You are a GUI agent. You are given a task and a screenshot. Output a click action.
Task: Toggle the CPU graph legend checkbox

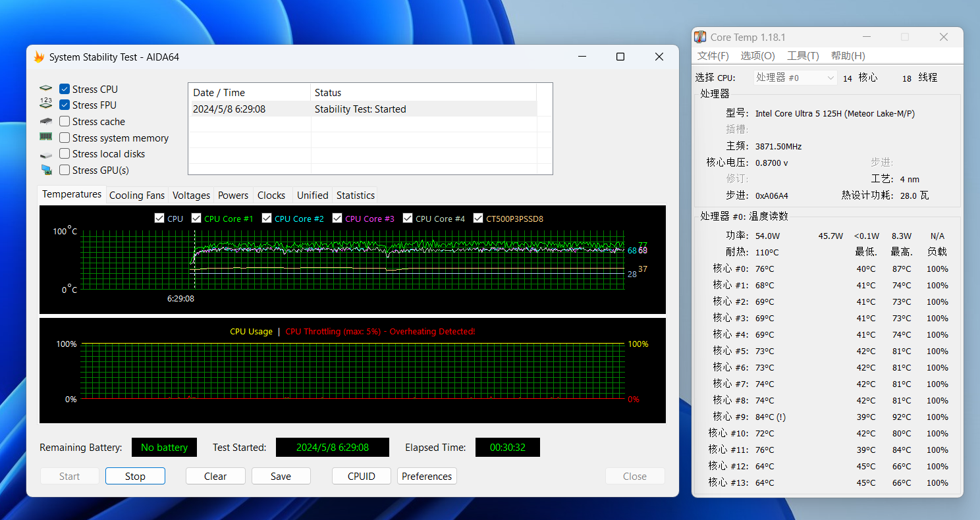[159, 218]
